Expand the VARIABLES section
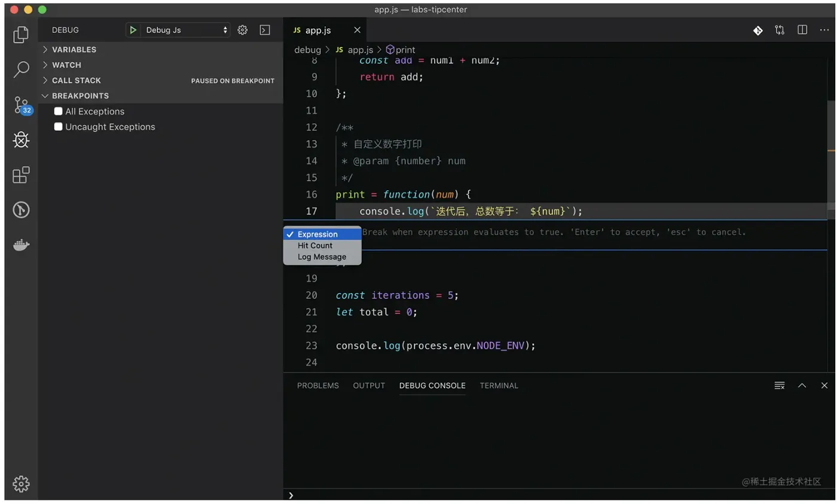This screenshot has height=504, width=837. coord(161,50)
